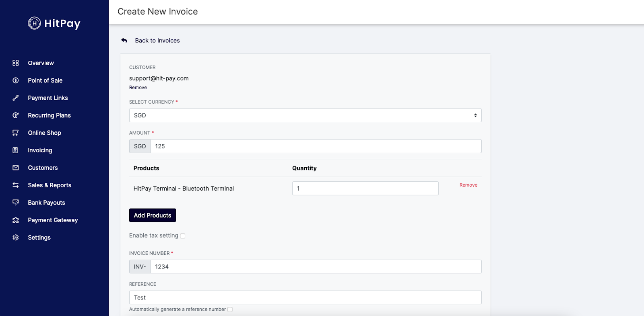Click the Create New Invoice heading
Image resolution: width=644 pixels, height=316 pixels.
158,12
